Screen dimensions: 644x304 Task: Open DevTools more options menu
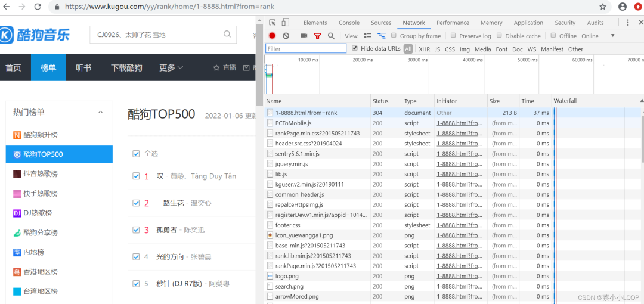(628, 23)
